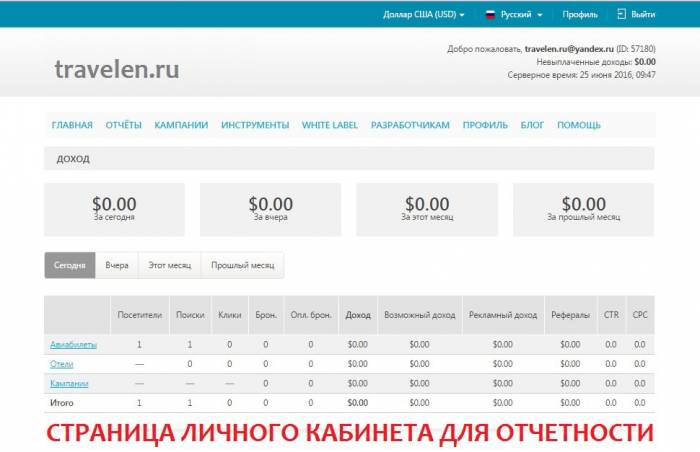Click the За этот месяц income card
The height and width of the screenshot is (452, 700).
tap(427, 209)
